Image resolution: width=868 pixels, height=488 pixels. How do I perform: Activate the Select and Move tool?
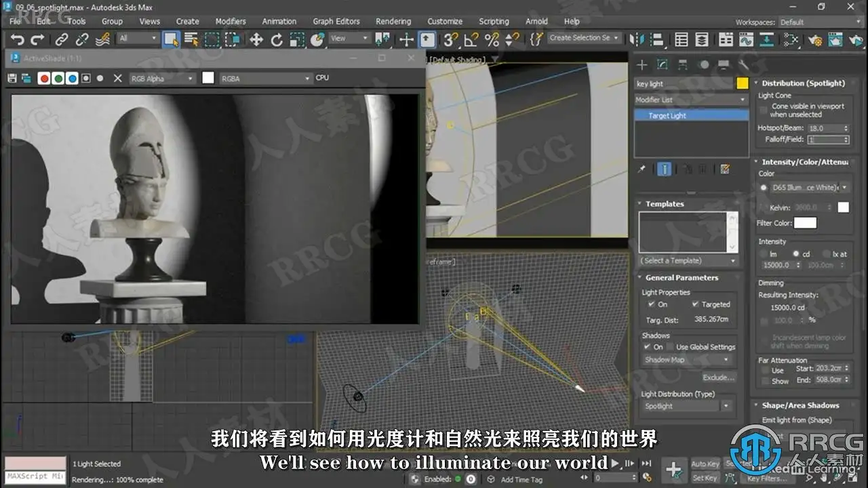(x=256, y=39)
